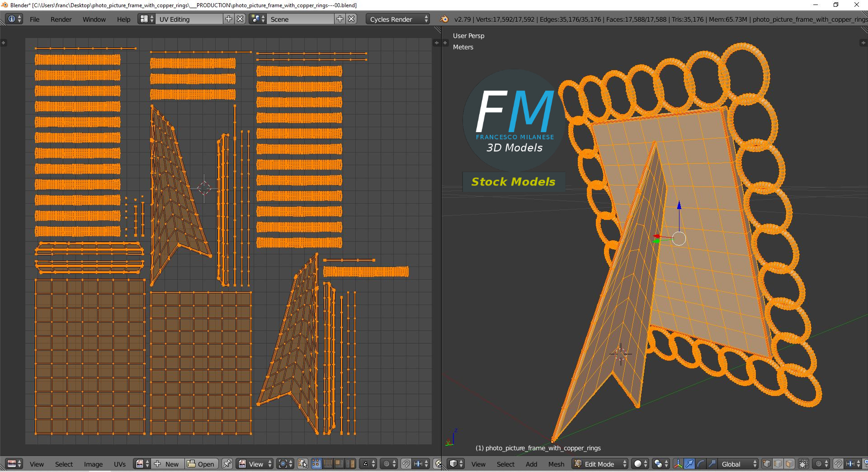Click the Scene name field
Image resolution: width=868 pixels, height=472 pixels.
pyautogui.click(x=301, y=19)
